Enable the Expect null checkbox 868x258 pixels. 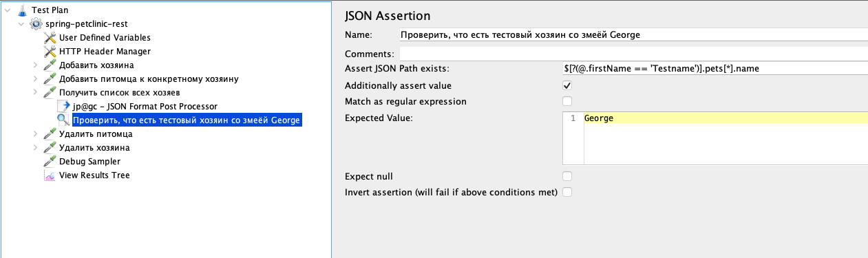click(x=567, y=176)
